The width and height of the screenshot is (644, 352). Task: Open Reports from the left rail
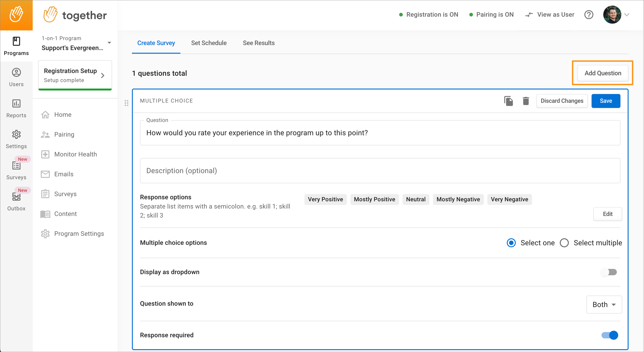click(x=16, y=108)
